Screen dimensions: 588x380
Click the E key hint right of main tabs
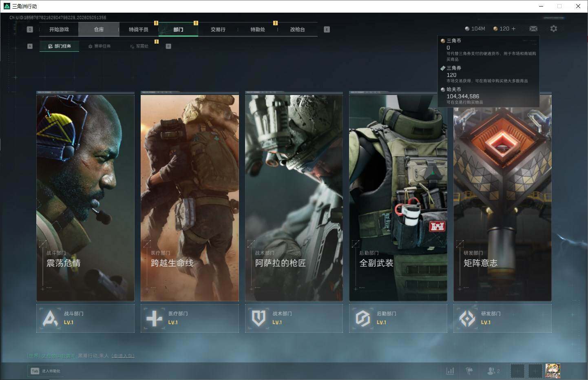[327, 29]
